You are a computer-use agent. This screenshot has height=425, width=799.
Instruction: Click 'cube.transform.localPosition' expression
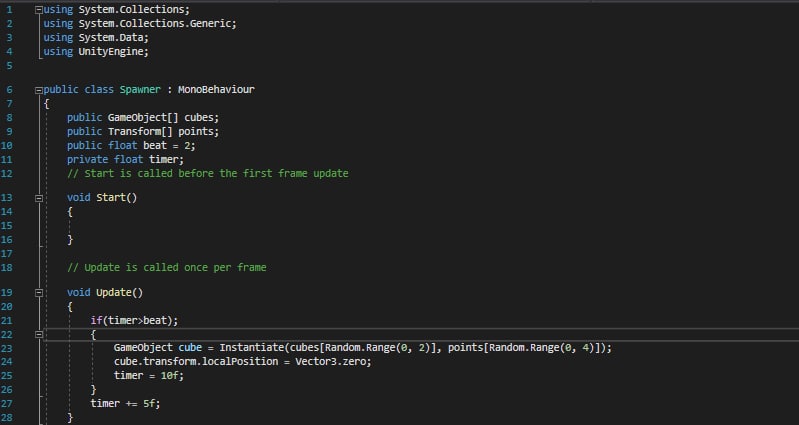(x=196, y=362)
